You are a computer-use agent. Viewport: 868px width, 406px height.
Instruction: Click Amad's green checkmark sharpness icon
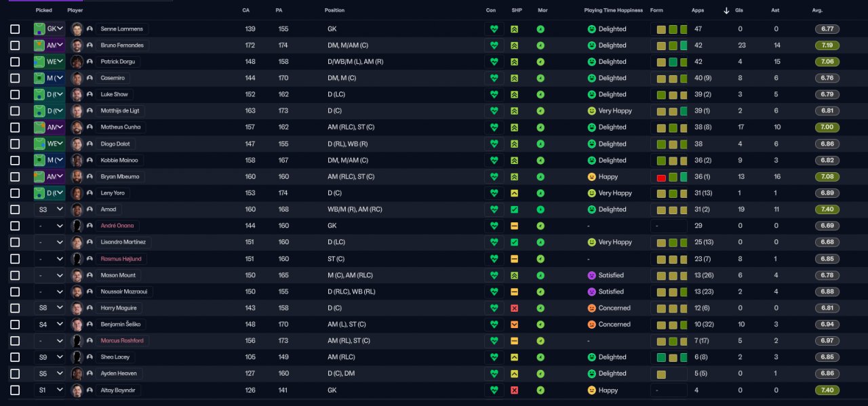[514, 209]
